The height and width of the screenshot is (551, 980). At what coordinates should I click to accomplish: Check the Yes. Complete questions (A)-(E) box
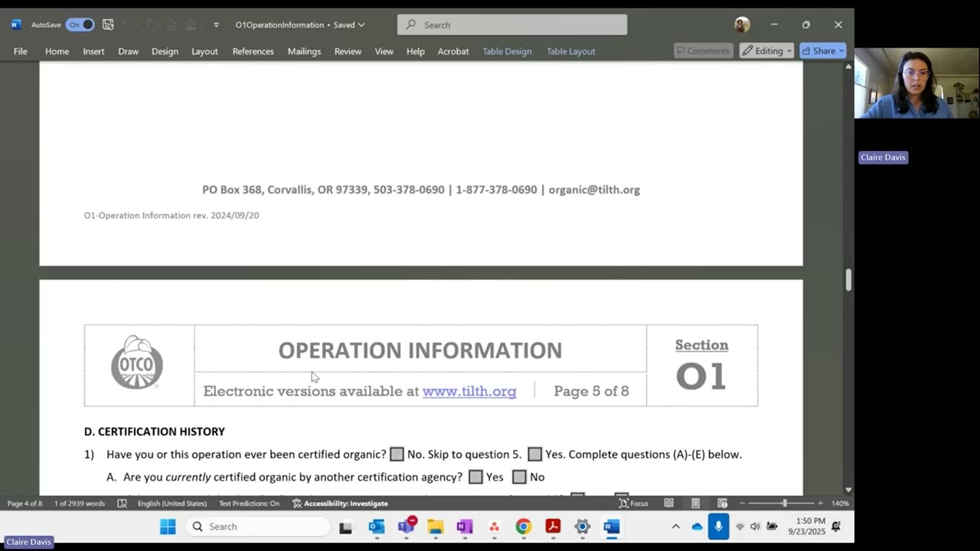pos(534,455)
